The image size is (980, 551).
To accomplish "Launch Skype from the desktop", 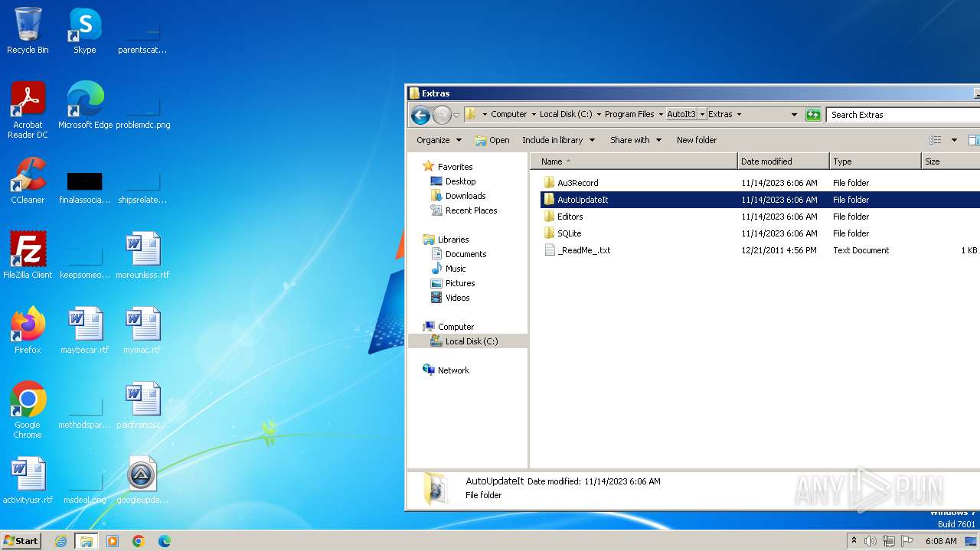I will [x=85, y=31].
